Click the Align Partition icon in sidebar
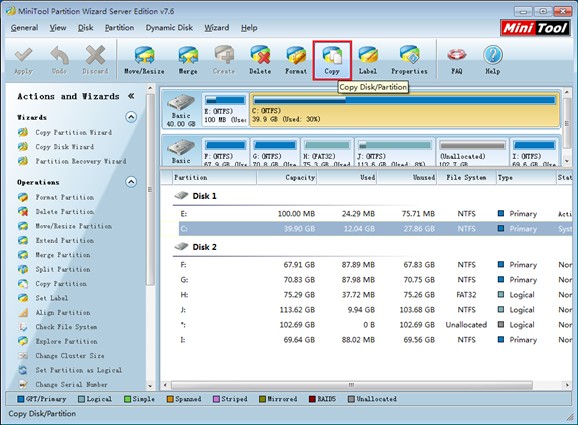The height and width of the screenshot is (425, 578). pyautogui.click(x=23, y=312)
